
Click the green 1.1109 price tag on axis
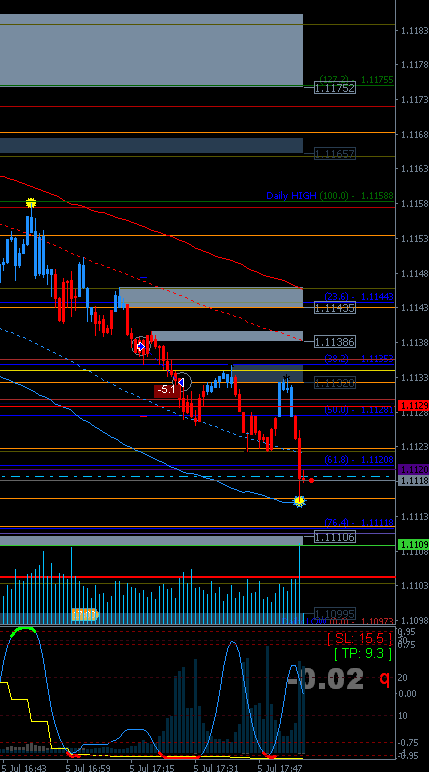tap(413, 544)
